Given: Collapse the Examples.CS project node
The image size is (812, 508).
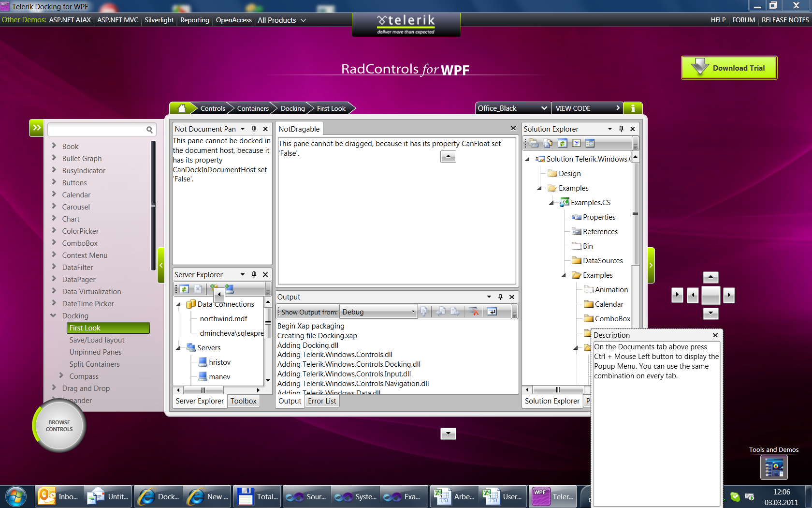Looking at the screenshot, I should click(551, 203).
